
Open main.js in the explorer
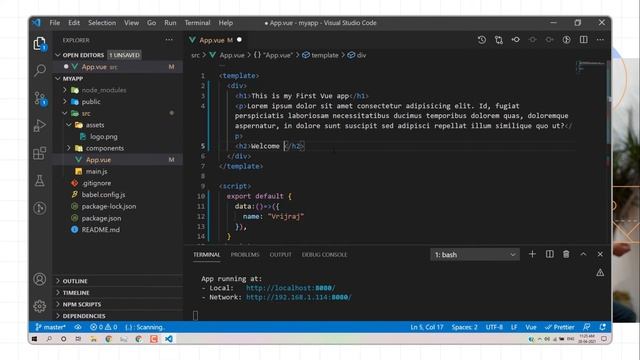pos(96,171)
